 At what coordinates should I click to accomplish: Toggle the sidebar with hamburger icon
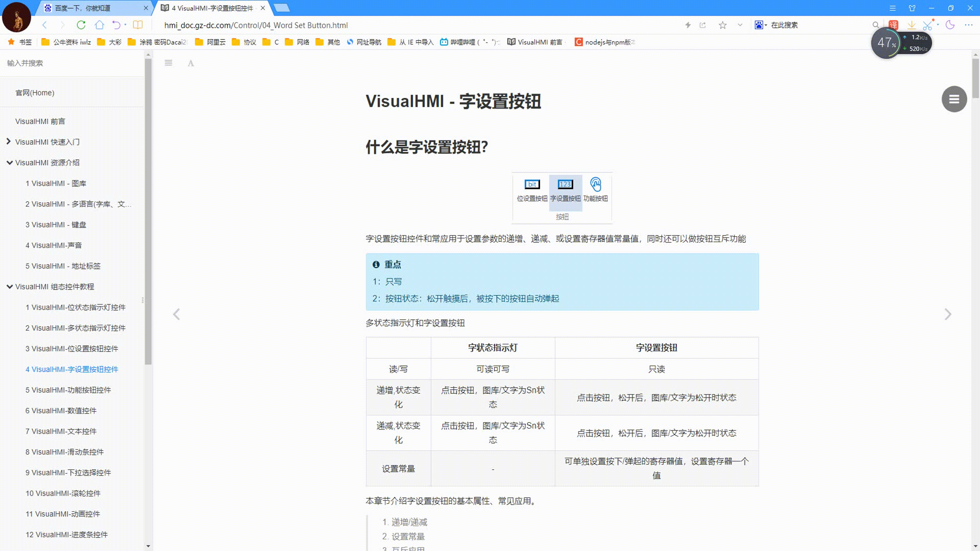click(168, 63)
